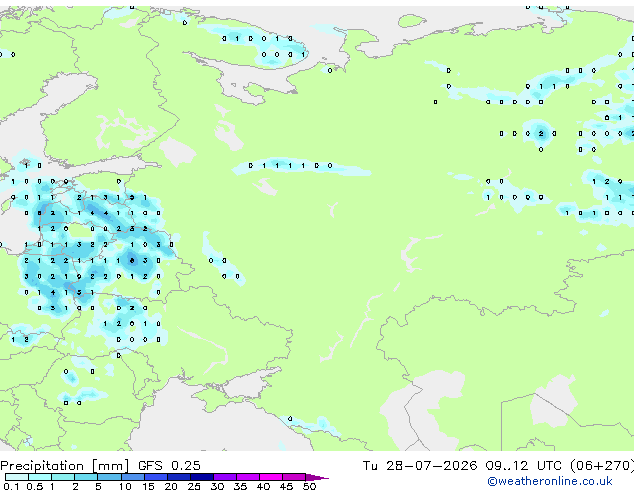Viewport: 634px width, 490px height.
Task: Click the '15' legend scale label
Action: click(148, 486)
